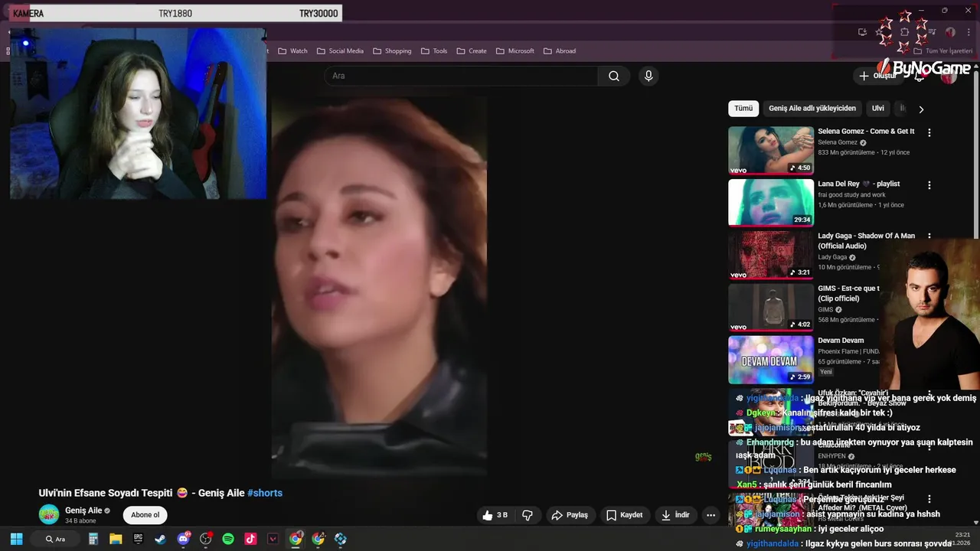Select the Tümü filter chip

click(x=743, y=109)
